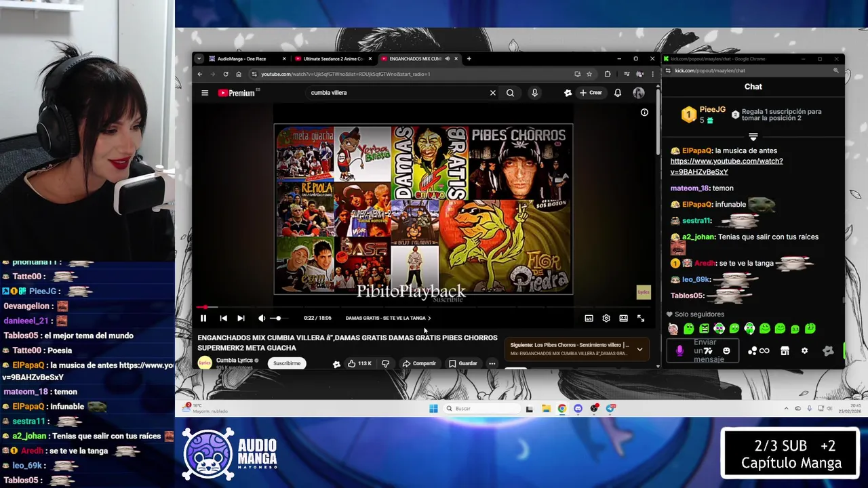
Task: Click the Solo seguidores label
Action: (699, 314)
